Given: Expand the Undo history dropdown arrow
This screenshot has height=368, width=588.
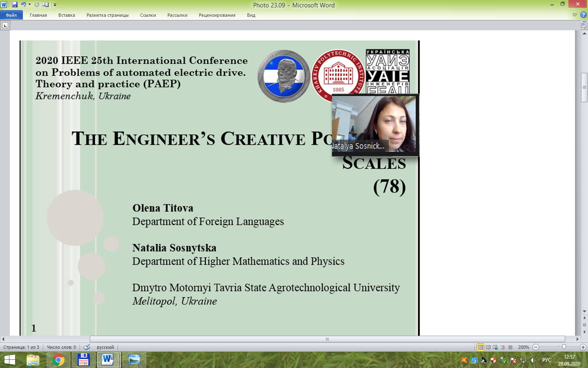Looking at the screenshot, I should 29,5.
